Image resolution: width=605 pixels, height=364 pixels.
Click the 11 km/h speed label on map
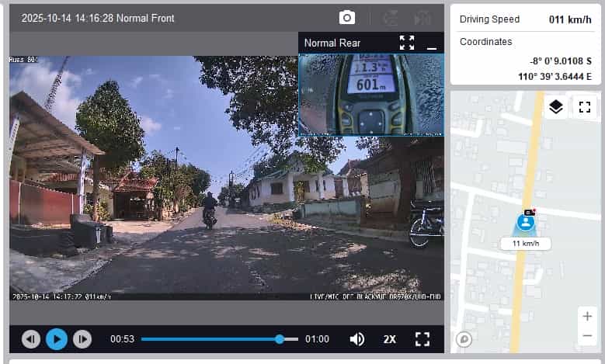pos(526,244)
